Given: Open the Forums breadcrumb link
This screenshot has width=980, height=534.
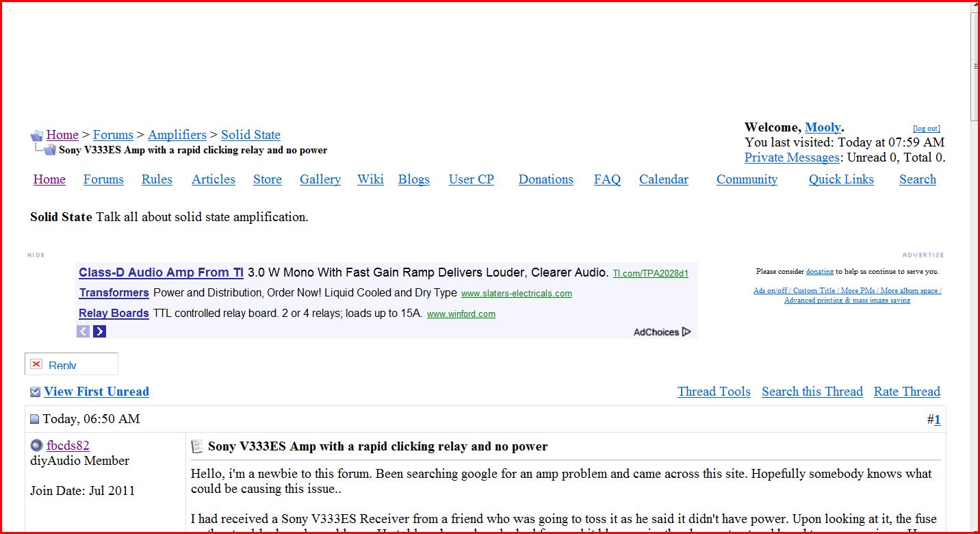Looking at the screenshot, I should click(x=113, y=135).
